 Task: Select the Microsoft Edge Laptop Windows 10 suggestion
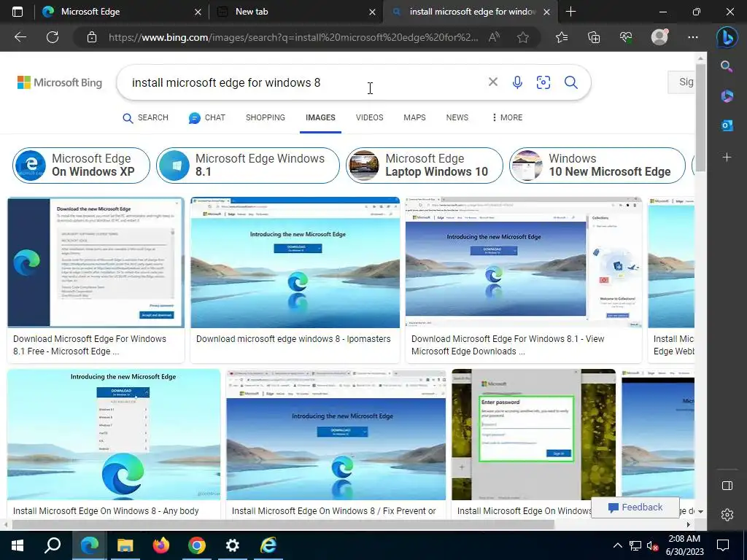click(x=424, y=166)
